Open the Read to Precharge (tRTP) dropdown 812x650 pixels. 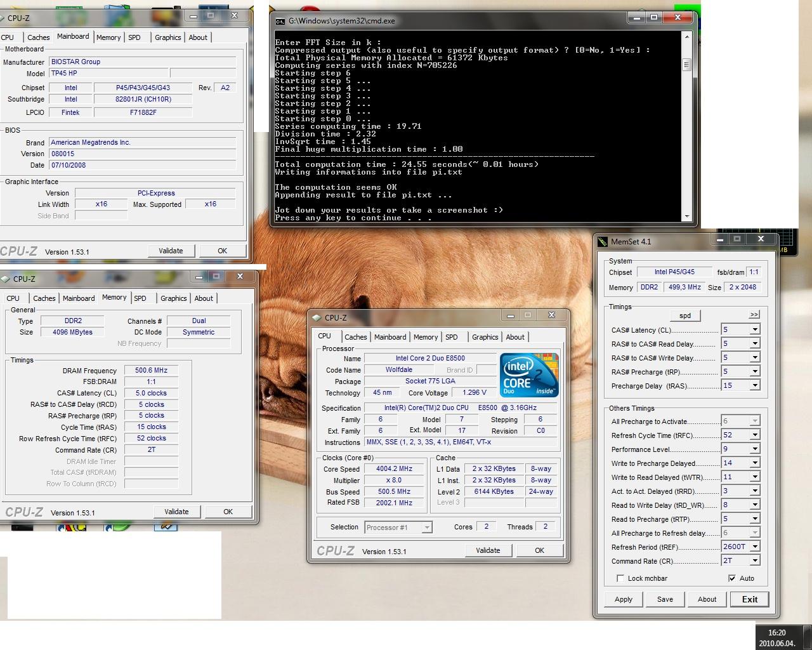point(755,519)
